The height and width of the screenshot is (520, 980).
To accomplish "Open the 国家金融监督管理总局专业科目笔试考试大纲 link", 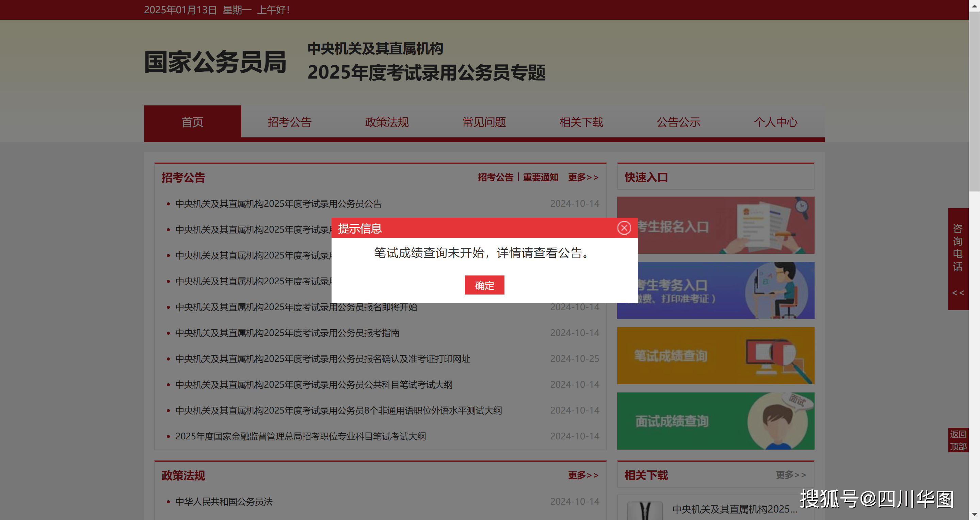I will click(x=301, y=436).
